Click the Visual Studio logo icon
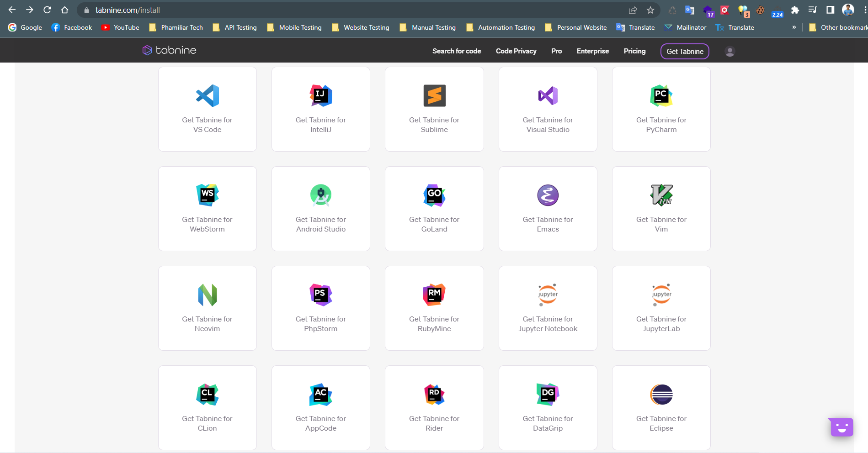This screenshot has height=453, width=868. coord(548,96)
